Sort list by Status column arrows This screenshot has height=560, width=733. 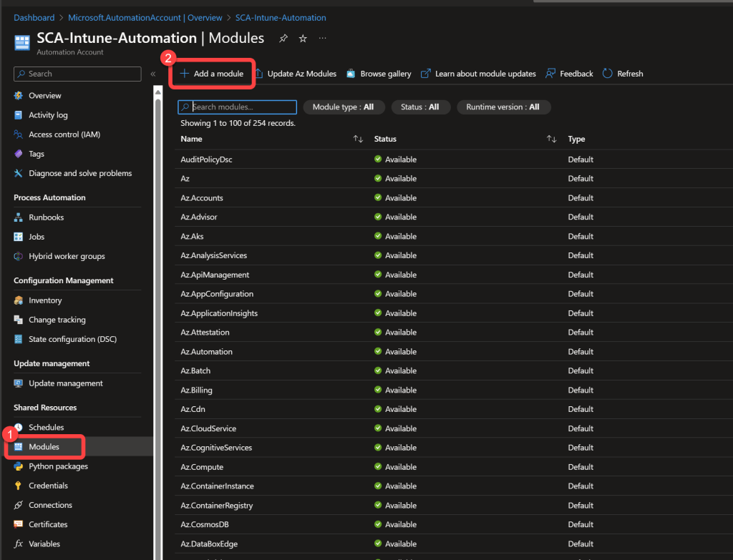[551, 139]
